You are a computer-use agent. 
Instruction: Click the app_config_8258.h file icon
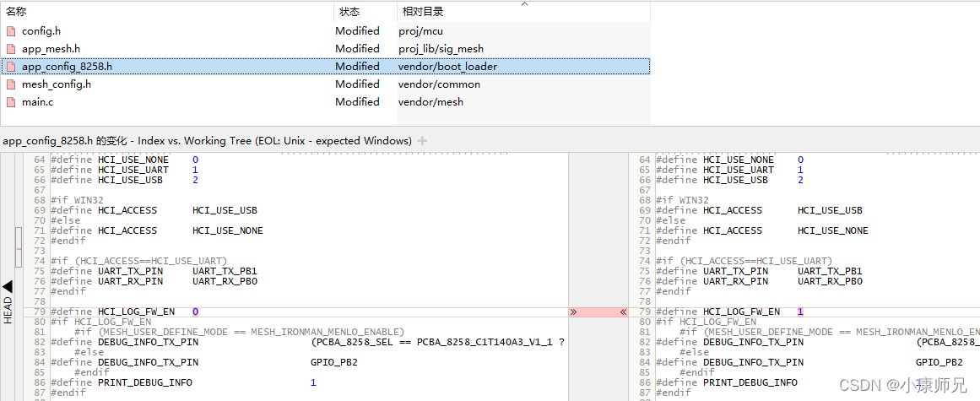tap(11, 66)
